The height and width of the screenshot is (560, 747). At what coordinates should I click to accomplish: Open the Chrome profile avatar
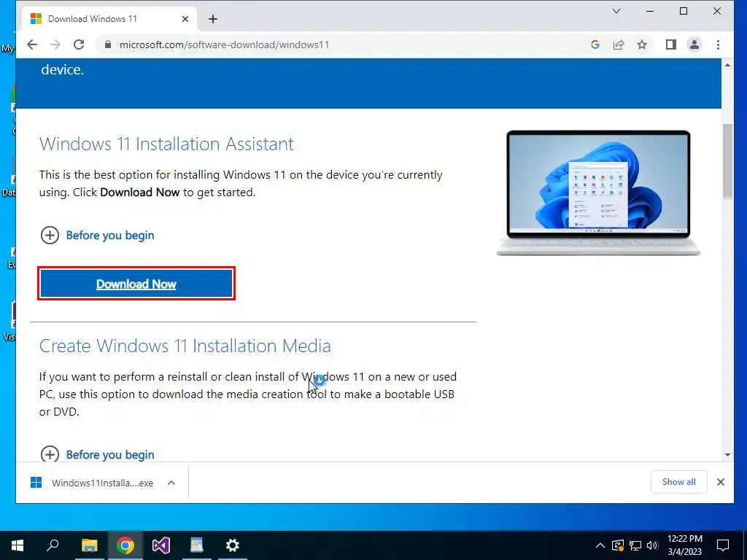pos(694,44)
